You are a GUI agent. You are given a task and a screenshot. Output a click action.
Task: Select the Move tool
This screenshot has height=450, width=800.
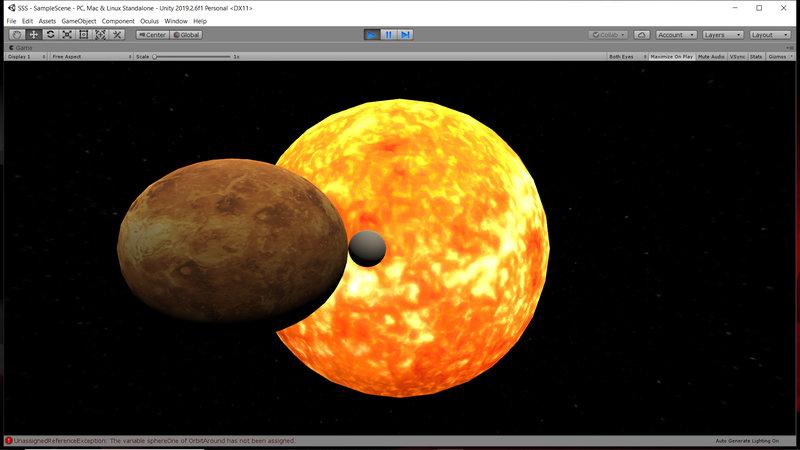[33, 35]
